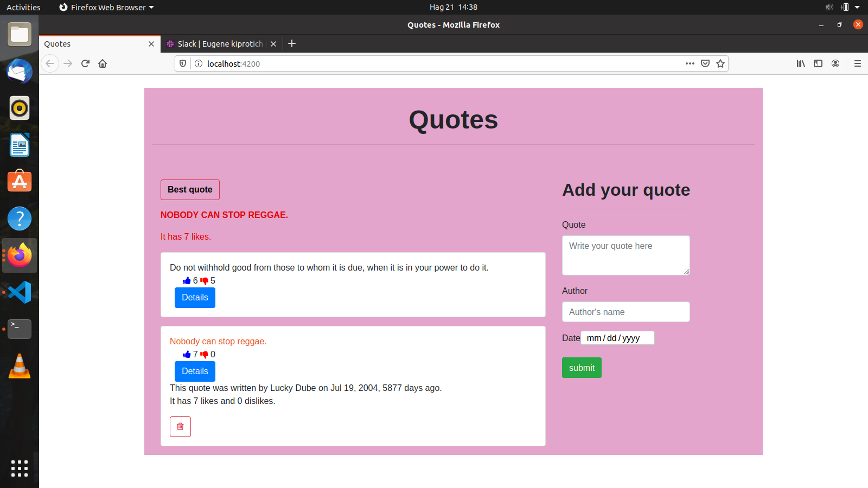Screen dimensions: 868x488
Task: Open the Firefox library icon
Action: coord(801,63)
